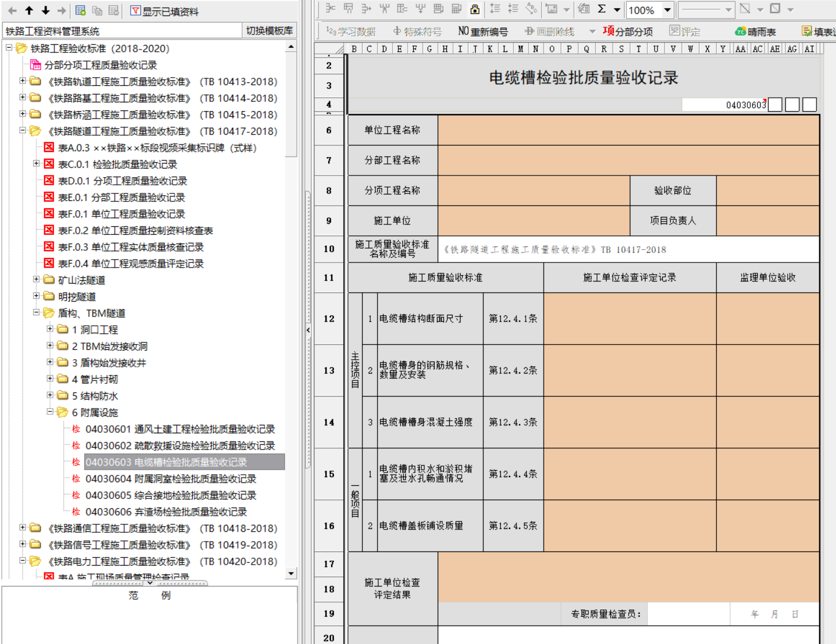This screenshot has height=644, width=836.
Task: Select 04030606 弃渣场检验批质量验收记录
Action: pyautogui.click(x=166, y=512)
